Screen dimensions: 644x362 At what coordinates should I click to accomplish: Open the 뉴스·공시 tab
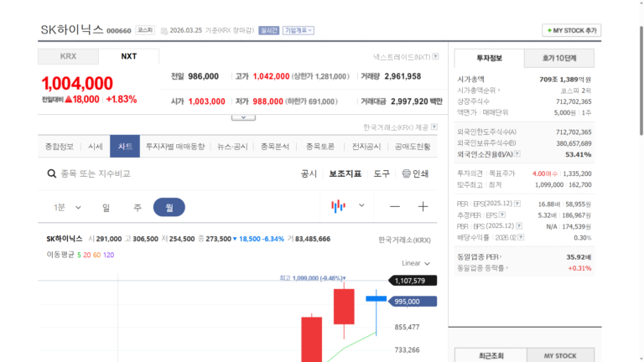click(x=232, y=147)
